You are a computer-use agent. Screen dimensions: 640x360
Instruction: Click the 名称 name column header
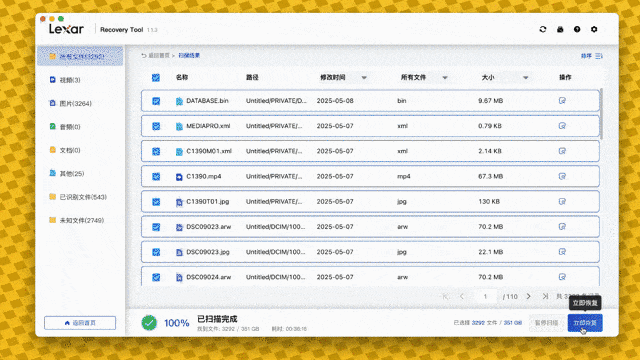pyautogui.click(x=182, y=78)
